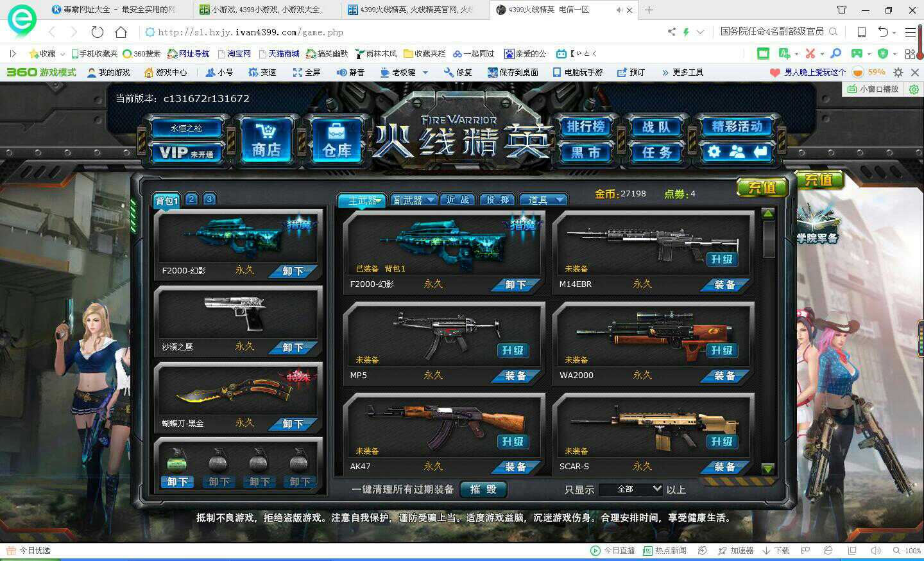924x561 pixels.
Task: Open the 任务 missions button
Action: coord(656,152)
